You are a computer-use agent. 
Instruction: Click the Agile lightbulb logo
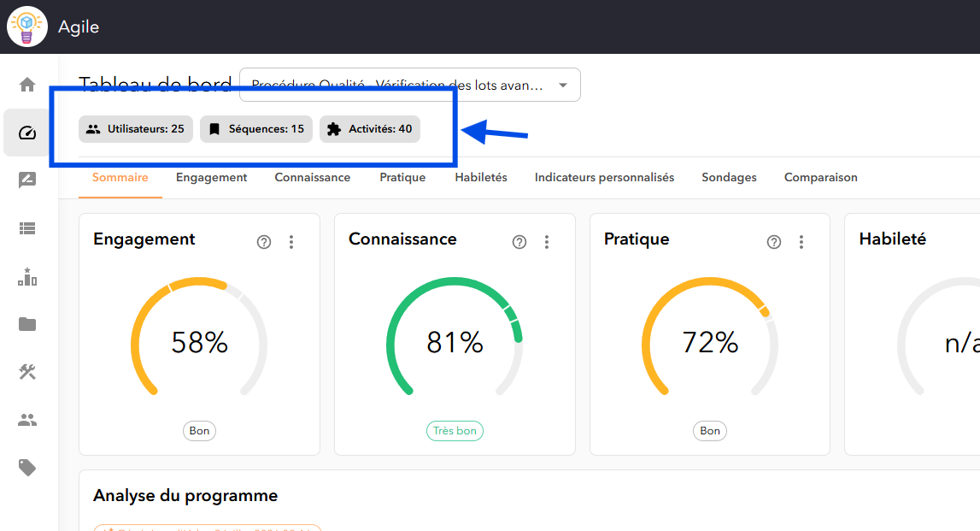click(26, 27)
